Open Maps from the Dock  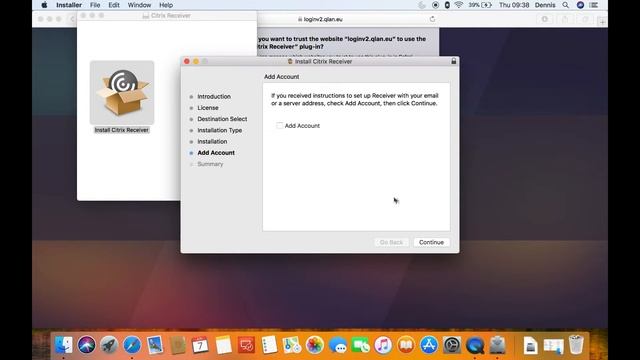292,345
